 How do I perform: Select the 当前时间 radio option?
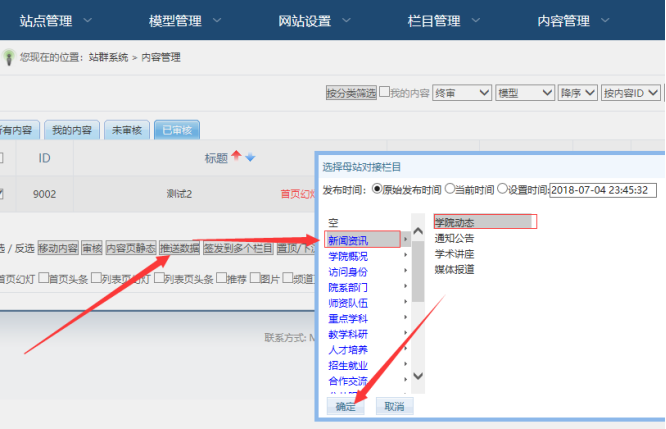pyautogui.click(x=450, y=189)
